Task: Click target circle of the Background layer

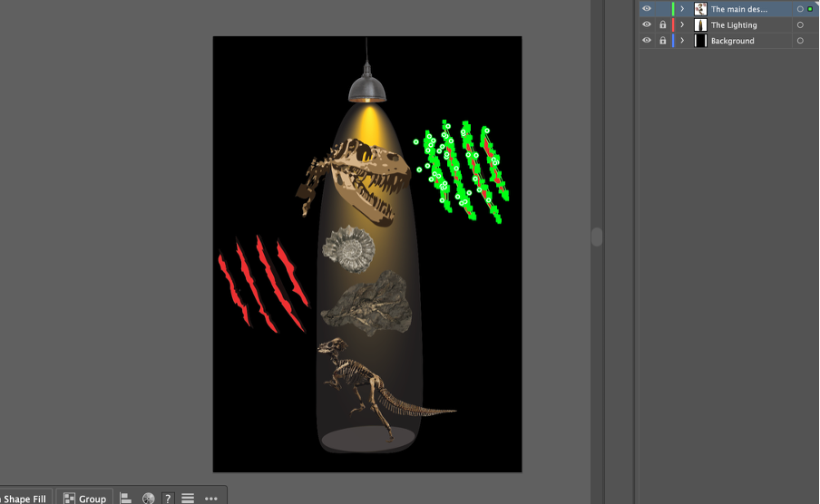Action: 800,41
